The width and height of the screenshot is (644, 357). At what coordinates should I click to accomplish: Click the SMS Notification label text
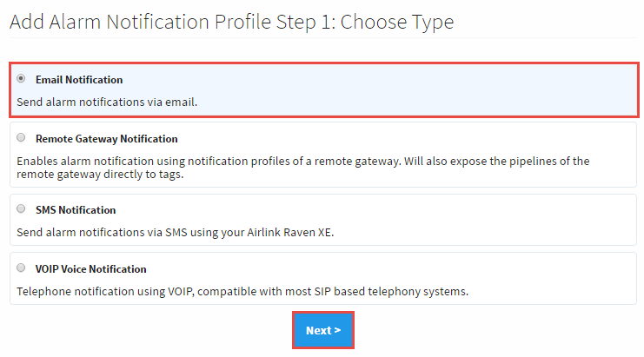[76, 209]
